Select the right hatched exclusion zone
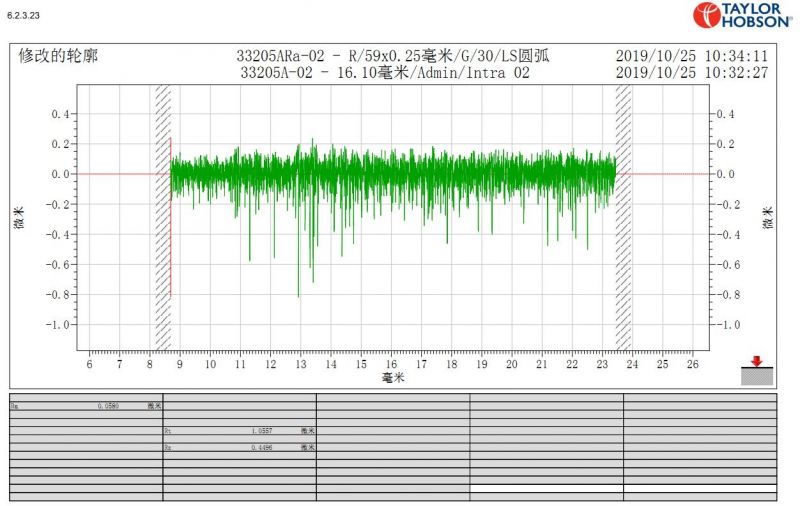The image size is (800, 506). click(623, 217)
